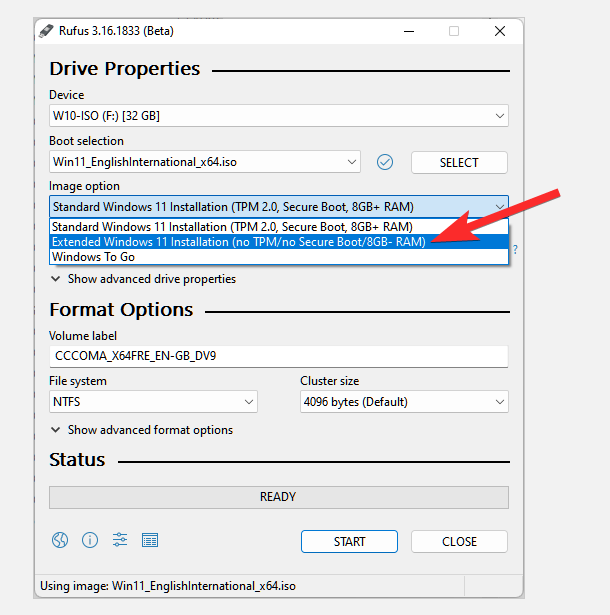Choose Extended Windows 11 Installation option

239,242
